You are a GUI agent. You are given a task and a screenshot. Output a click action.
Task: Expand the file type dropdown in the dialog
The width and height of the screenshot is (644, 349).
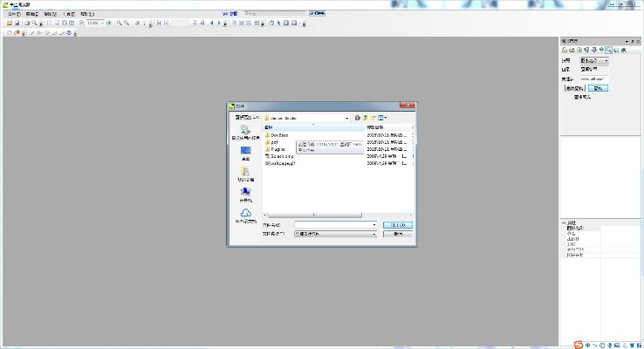point(374,234)
